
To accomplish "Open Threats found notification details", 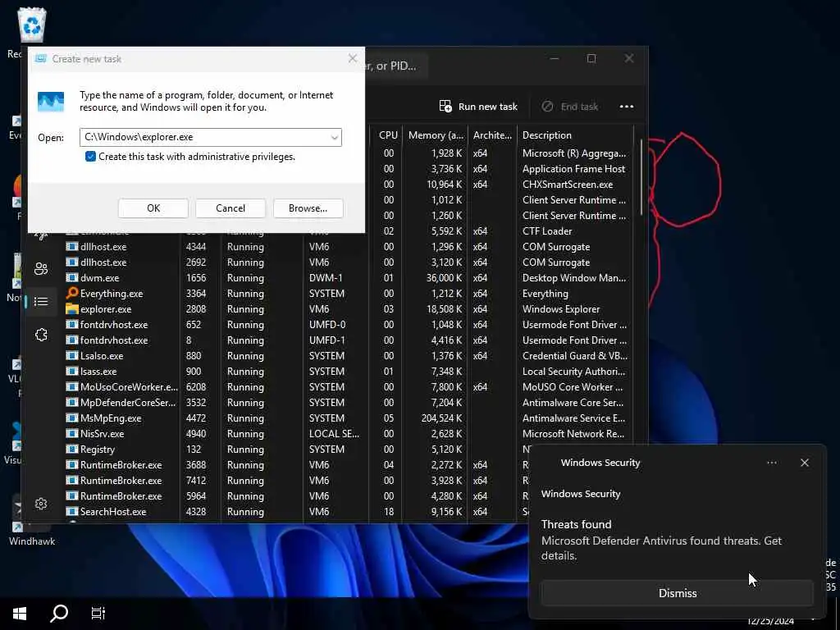I will click(661, 540).
